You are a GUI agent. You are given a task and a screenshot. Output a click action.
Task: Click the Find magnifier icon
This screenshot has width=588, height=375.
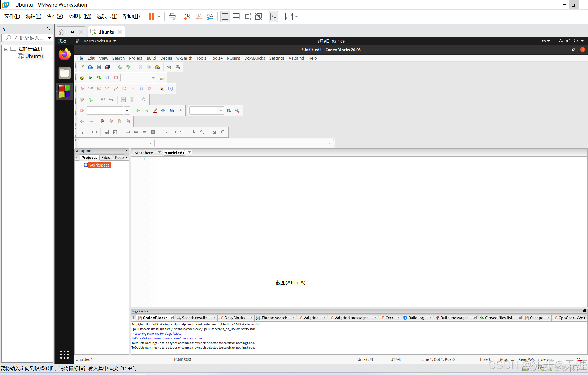click(x=169, y=67)
